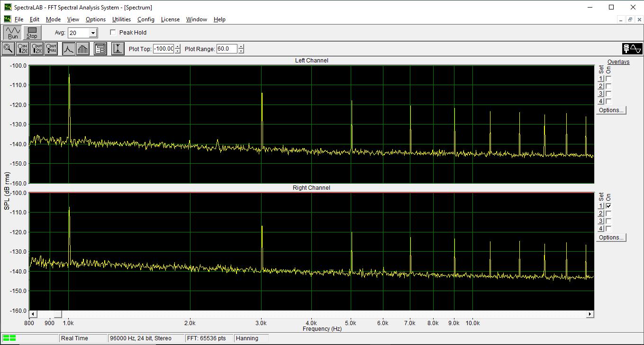Click the document icon beside File
Image resolution: width=644 pixels, height=345 pixels.
(8, 19)
